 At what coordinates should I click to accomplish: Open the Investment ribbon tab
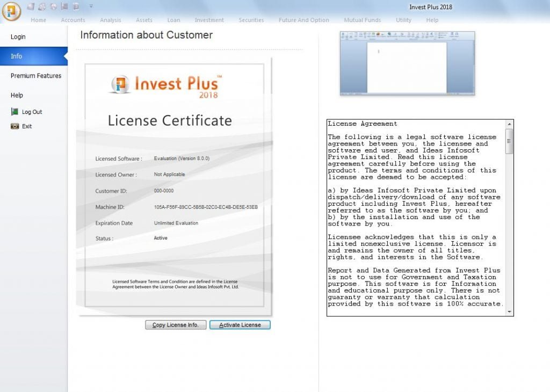pos(209,20)
